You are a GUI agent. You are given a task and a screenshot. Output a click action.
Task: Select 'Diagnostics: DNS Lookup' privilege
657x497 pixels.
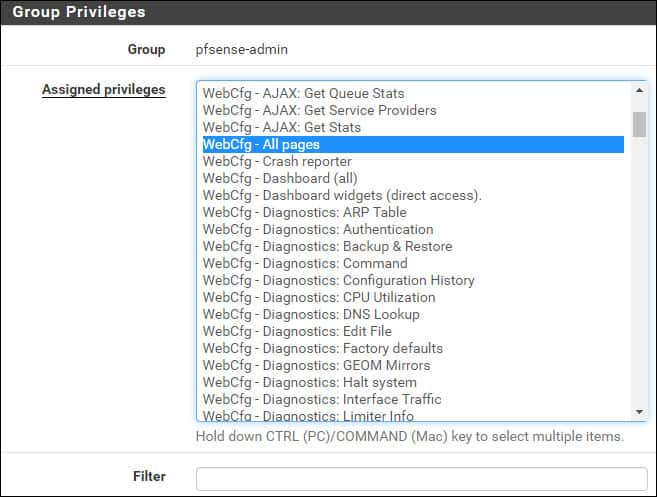pyautogui.click(x=311, y=314)
